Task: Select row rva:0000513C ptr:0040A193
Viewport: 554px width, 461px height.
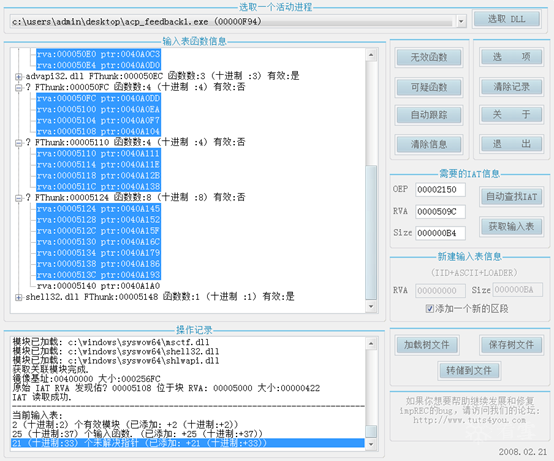Action: point(98,275)
